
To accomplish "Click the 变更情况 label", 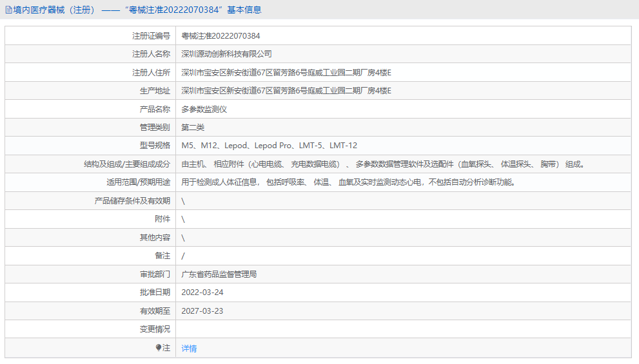I will (x=155, y=329).
